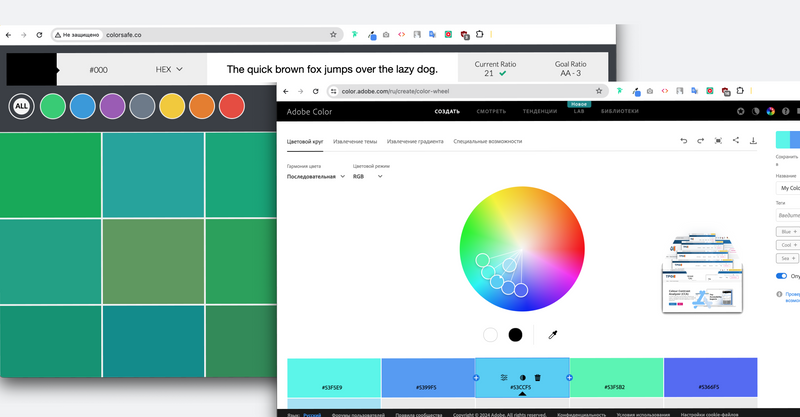The height and width of the screenshot is (417, 800).
Task: Open sliders adjustment icon on #53CCF5 swatch
Action: [x=504, y=378]
